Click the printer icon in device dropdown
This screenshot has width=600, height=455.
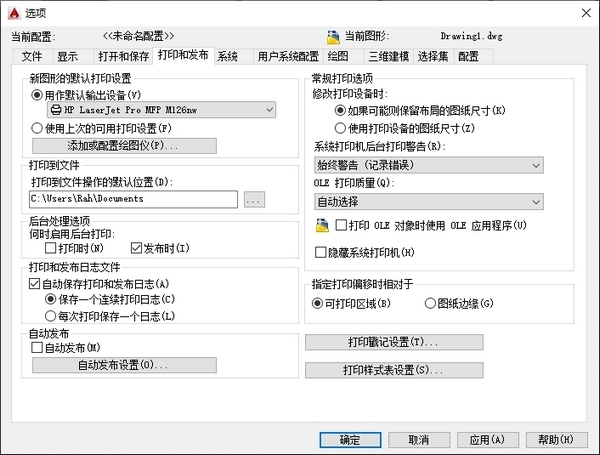[x=56, y=110]
